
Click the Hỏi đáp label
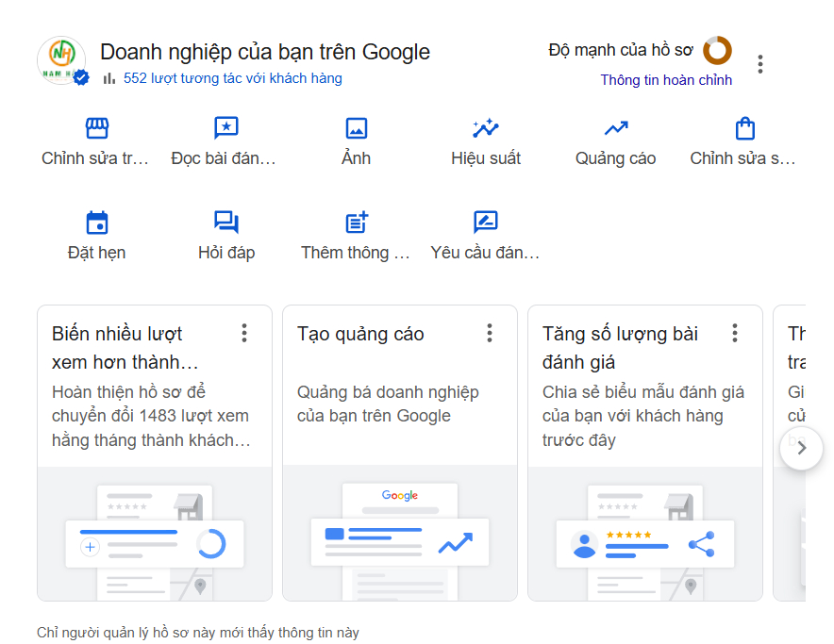(x=226, y=253)
